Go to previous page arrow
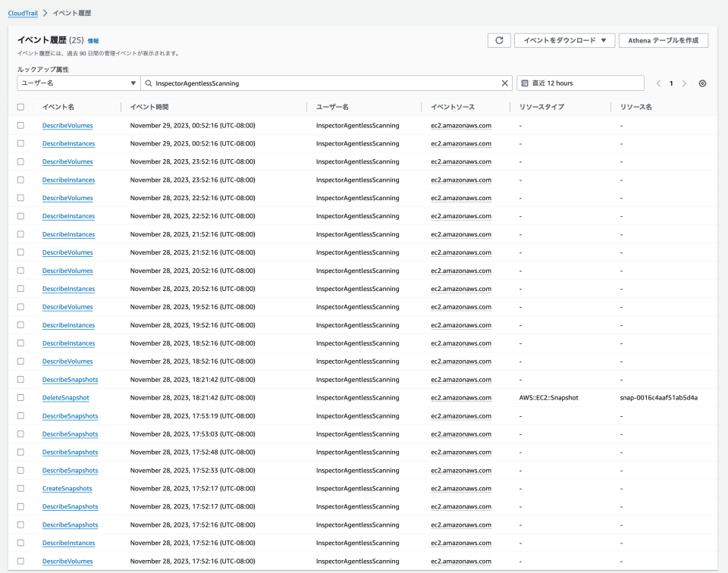This screenshot has width=728, height=573. [x=658, y=83]
